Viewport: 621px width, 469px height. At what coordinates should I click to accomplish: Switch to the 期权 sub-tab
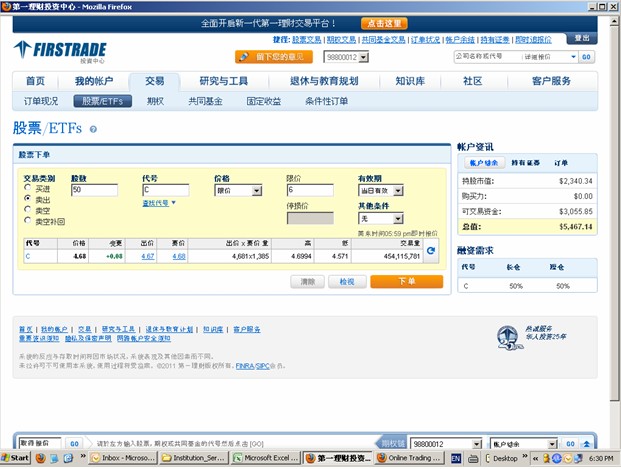[155, 101]
